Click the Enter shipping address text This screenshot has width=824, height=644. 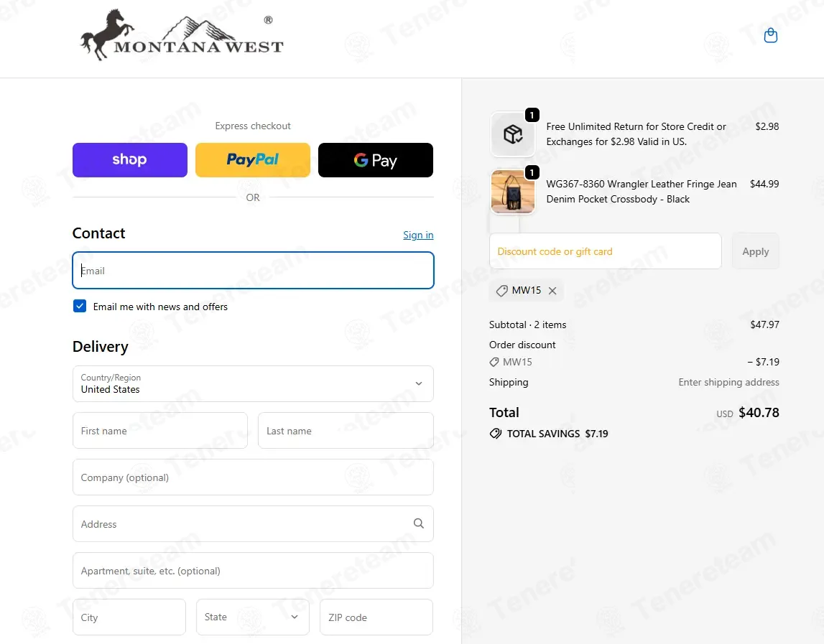(728, 382)
